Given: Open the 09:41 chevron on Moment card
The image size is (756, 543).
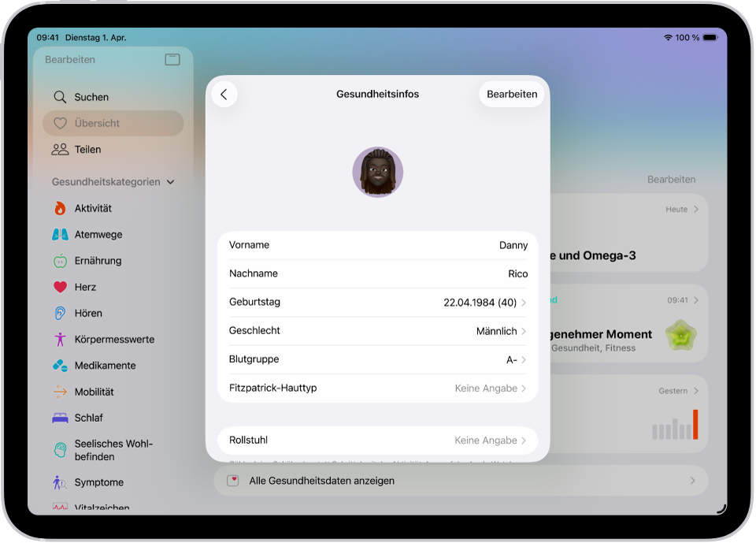Looking at the screenshot, I should (x=695, y=300).
